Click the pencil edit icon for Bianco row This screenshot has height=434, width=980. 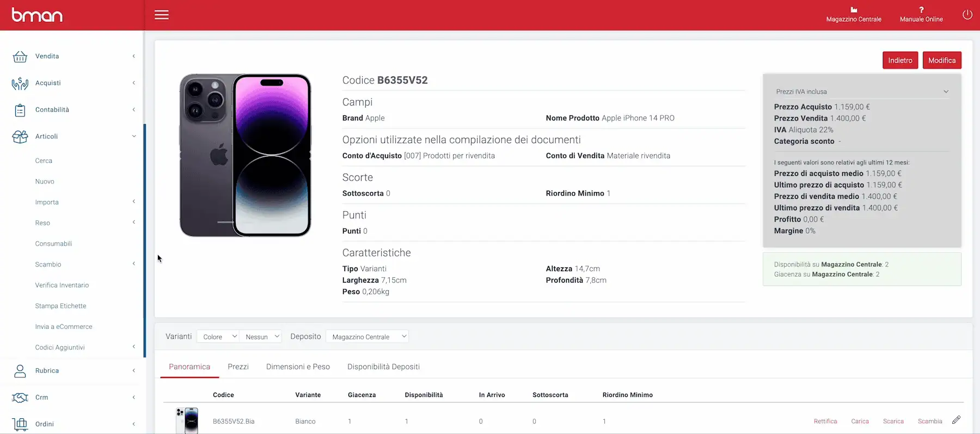[x=957, y=420]
